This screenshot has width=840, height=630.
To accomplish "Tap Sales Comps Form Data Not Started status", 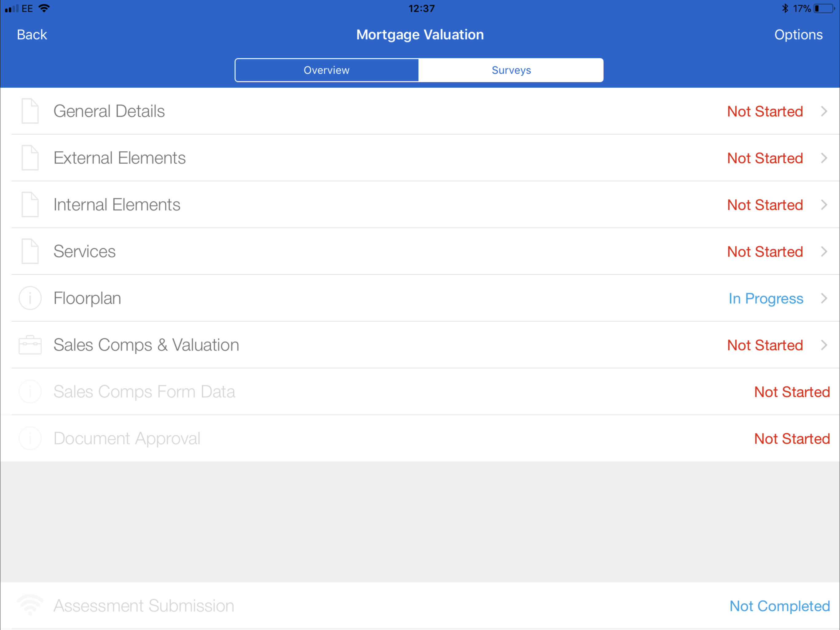I will 792,392.
